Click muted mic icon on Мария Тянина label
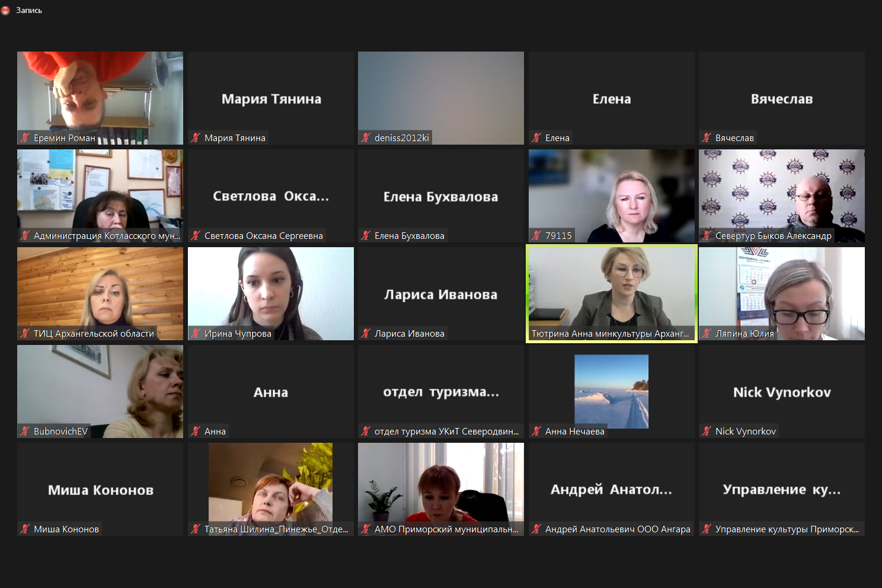Viewport: 882px width, 588px height. click(x=196, y=138)
